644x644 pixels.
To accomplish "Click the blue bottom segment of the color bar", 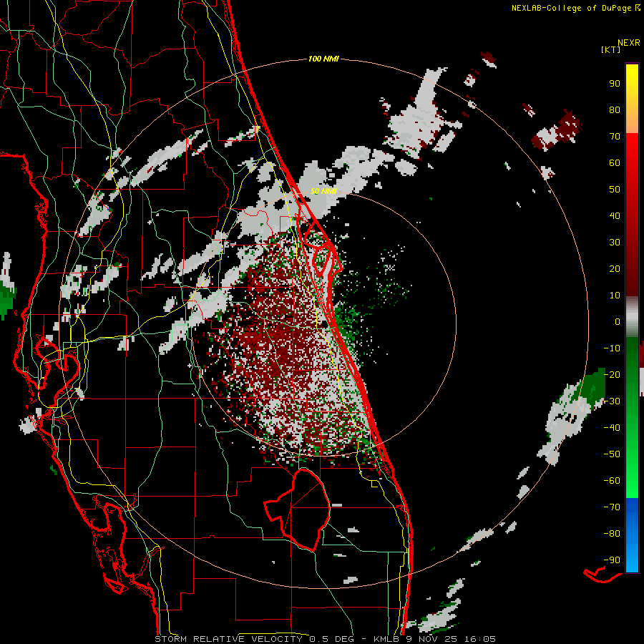I will [x=632, y=535].
